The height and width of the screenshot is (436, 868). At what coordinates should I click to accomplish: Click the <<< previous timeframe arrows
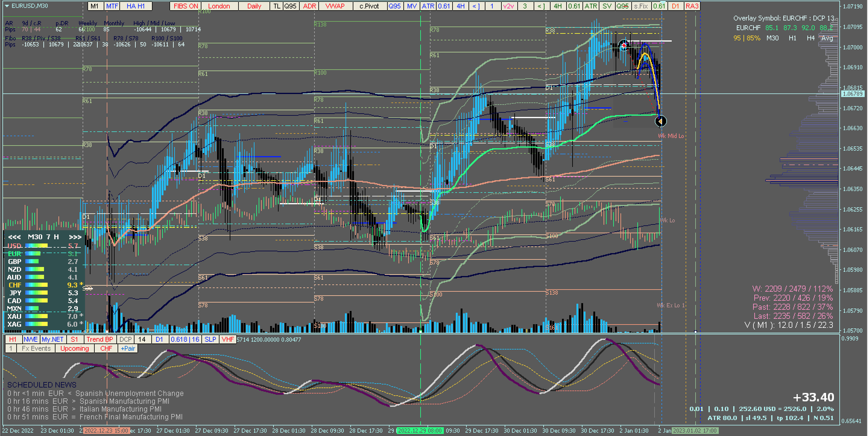pos(14,237)
